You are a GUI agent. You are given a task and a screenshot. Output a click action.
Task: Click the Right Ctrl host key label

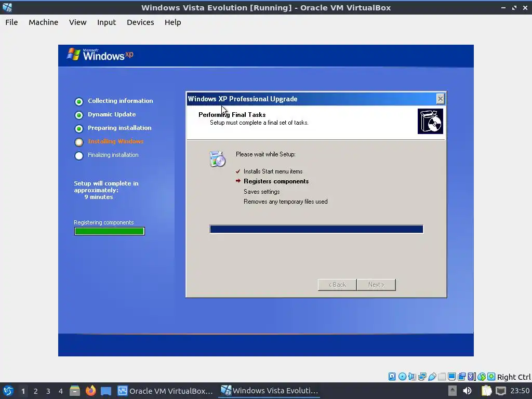(x=514, y=377)
